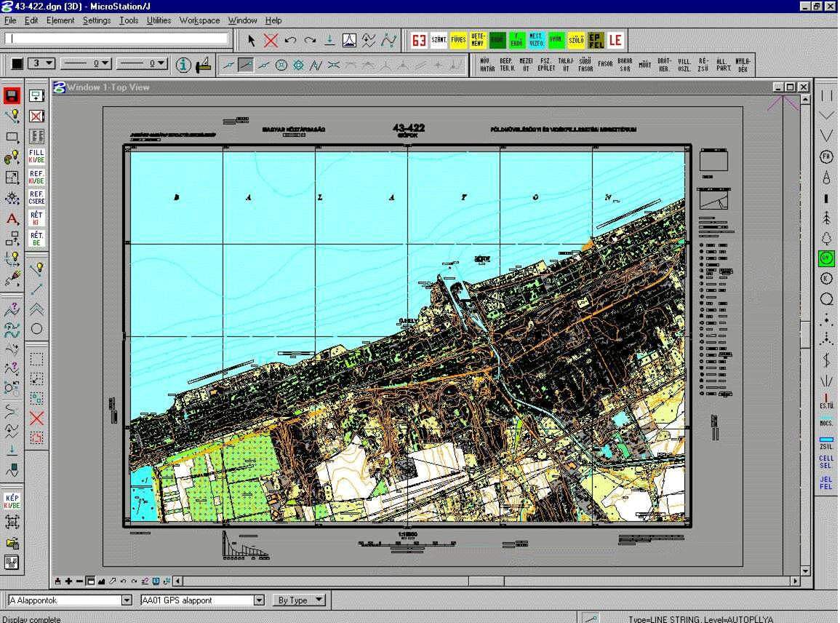Image resolution: width=840 pixels, height=623 pixels.
Task: Click the red save disk icon
Action: pyautogui.click(x=12, y=95)
